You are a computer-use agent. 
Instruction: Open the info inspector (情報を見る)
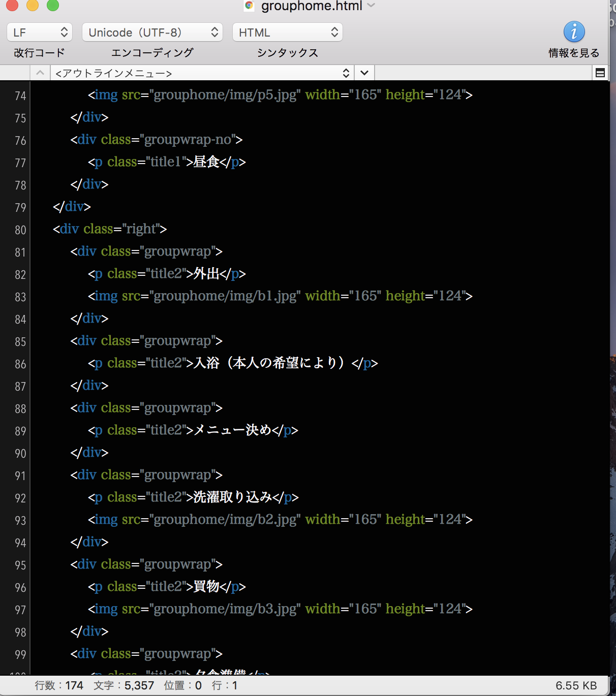(x=574, y=32)
